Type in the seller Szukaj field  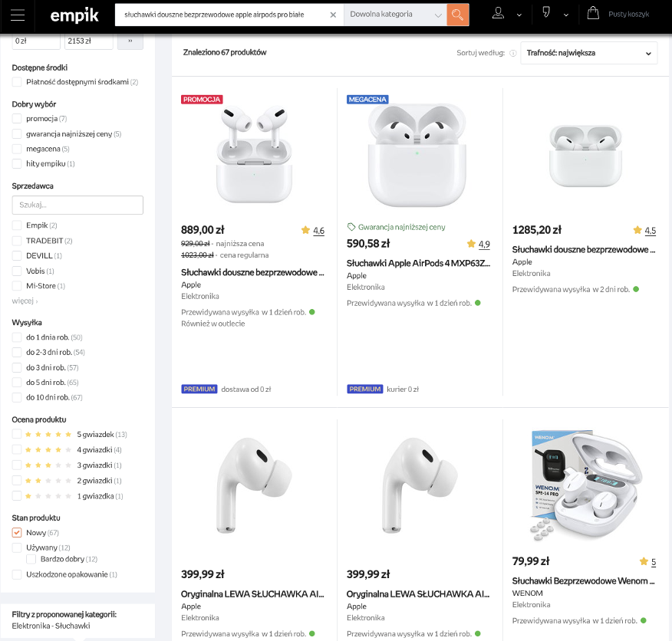(x=77, y=205)
